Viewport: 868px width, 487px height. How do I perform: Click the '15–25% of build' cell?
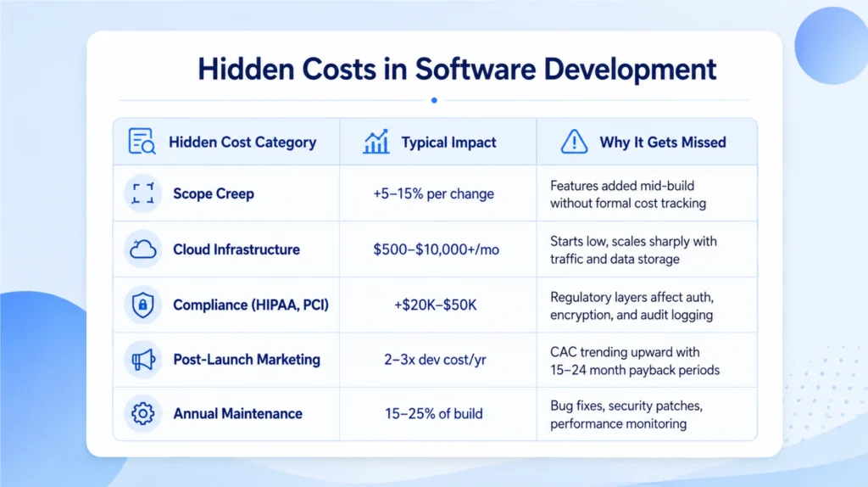tap(434, 414)
